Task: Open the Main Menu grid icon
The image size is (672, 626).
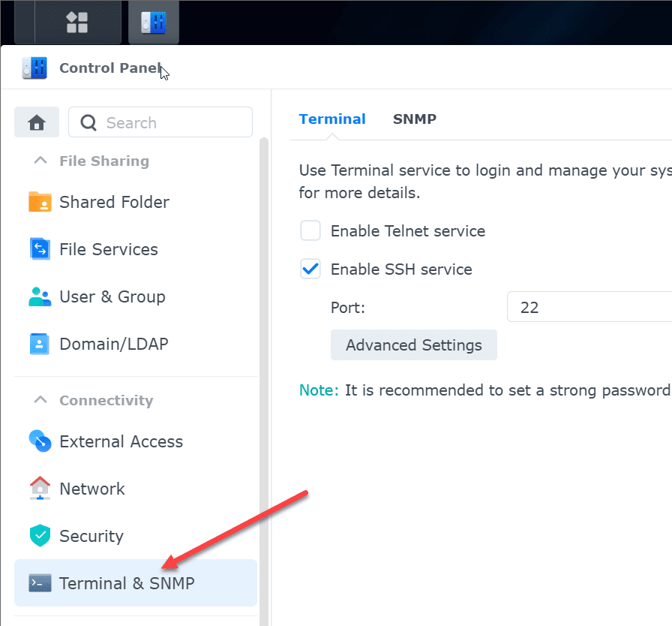Action: (77, 23)
